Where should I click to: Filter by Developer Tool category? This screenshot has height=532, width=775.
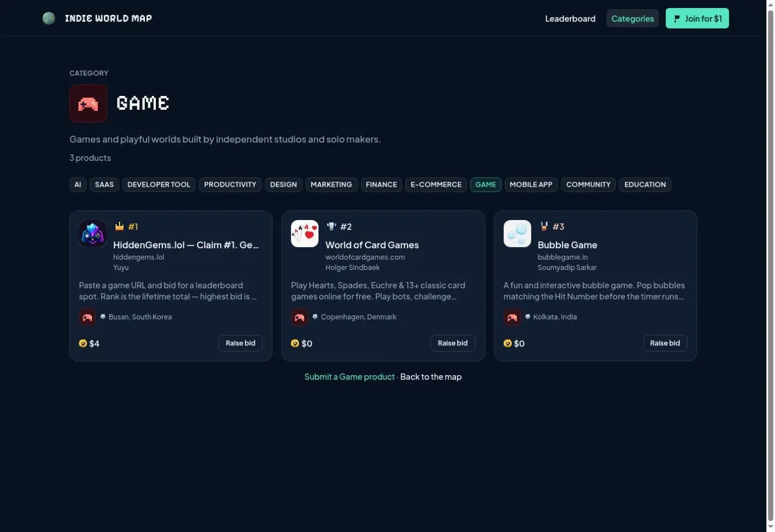pyautogui.click(x=159, y=184)
